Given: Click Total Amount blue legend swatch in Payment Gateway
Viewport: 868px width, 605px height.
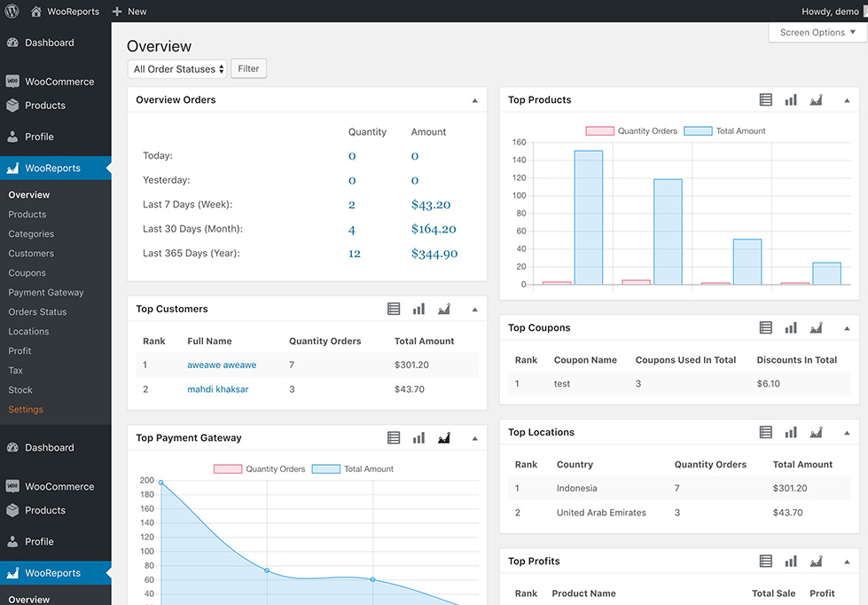Looking at the screenshot, I should [x=325, y=469].
